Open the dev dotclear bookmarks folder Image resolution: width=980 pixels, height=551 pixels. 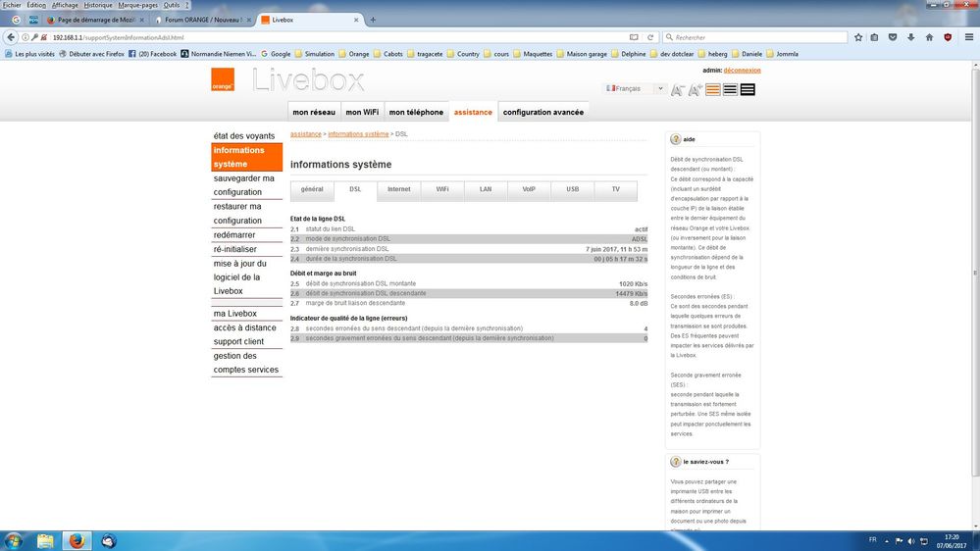(x=672, y=54)
